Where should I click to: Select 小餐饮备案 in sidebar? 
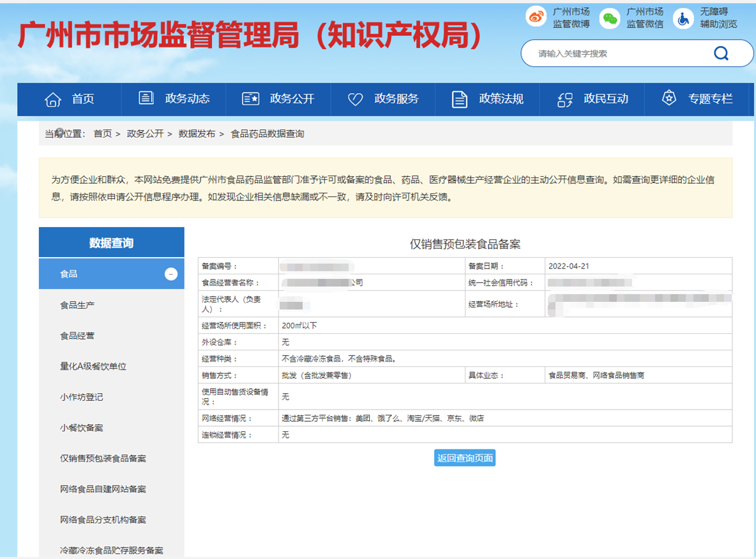click(82, 428)
